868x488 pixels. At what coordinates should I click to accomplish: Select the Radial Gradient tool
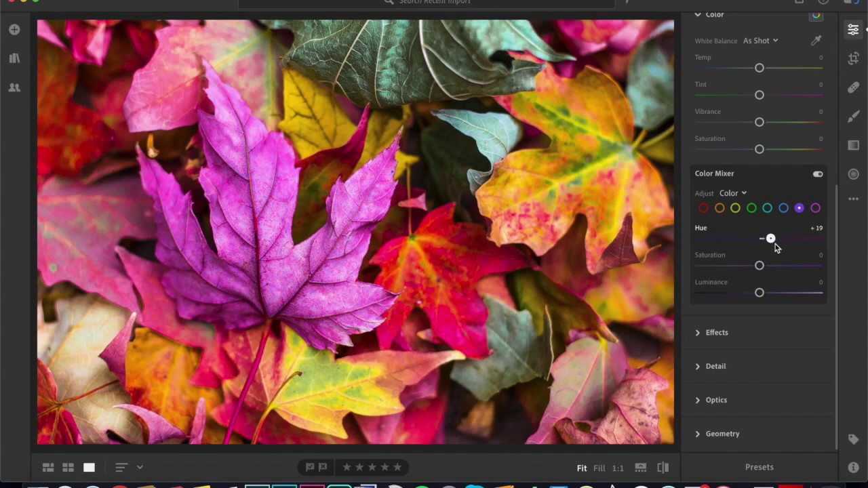coord(853,174)
